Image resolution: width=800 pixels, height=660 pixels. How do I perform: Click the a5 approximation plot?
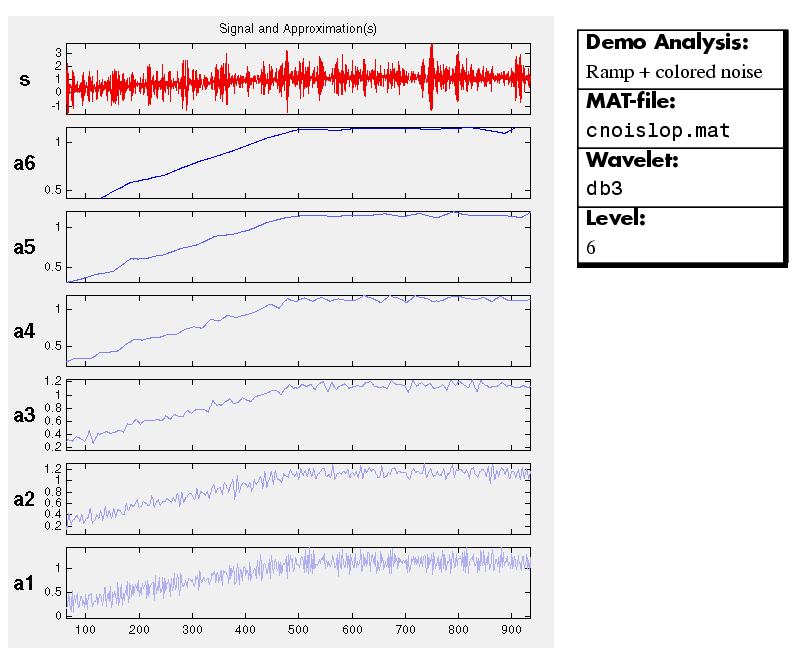click(x=298, y=247)
